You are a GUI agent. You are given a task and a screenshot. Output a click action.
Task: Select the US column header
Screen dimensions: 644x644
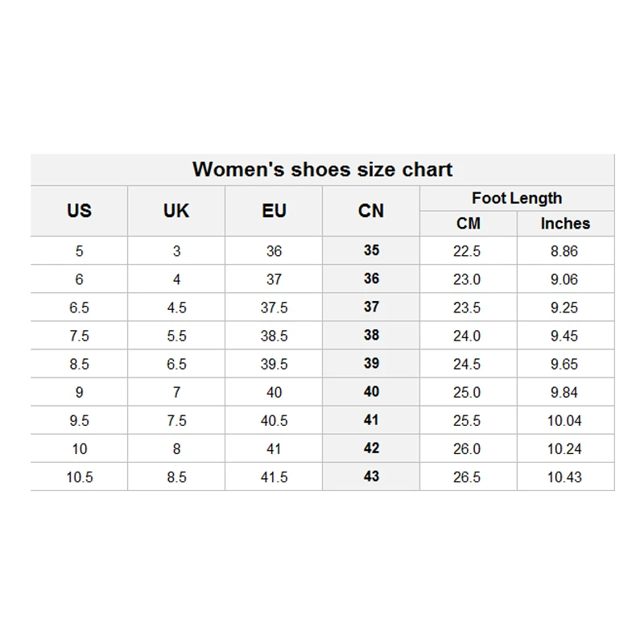point(79,211)
